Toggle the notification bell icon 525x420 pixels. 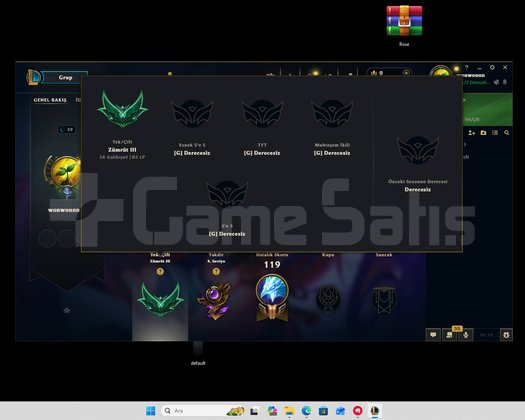coord(505,82)
